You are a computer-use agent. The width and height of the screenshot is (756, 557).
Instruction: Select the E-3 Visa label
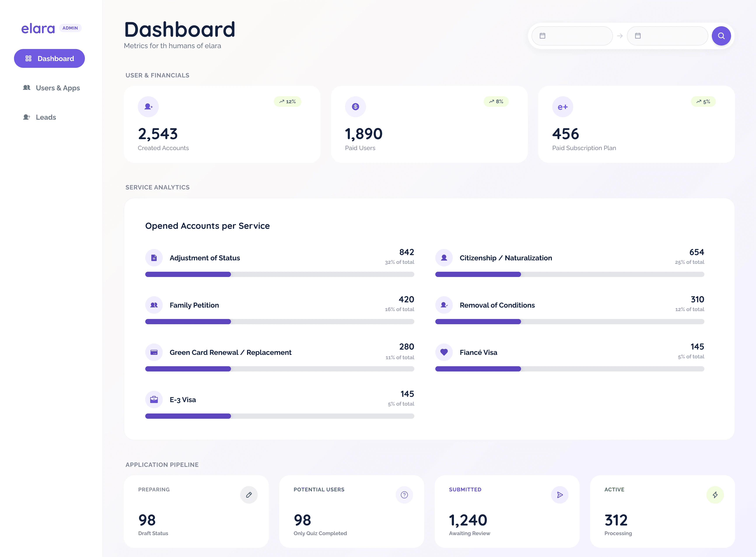pyautogui.click(x=183, y=399)
